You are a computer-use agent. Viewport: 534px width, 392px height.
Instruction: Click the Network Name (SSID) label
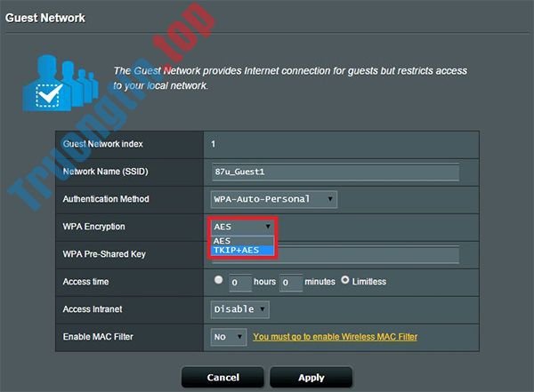(x=106, y=172)
